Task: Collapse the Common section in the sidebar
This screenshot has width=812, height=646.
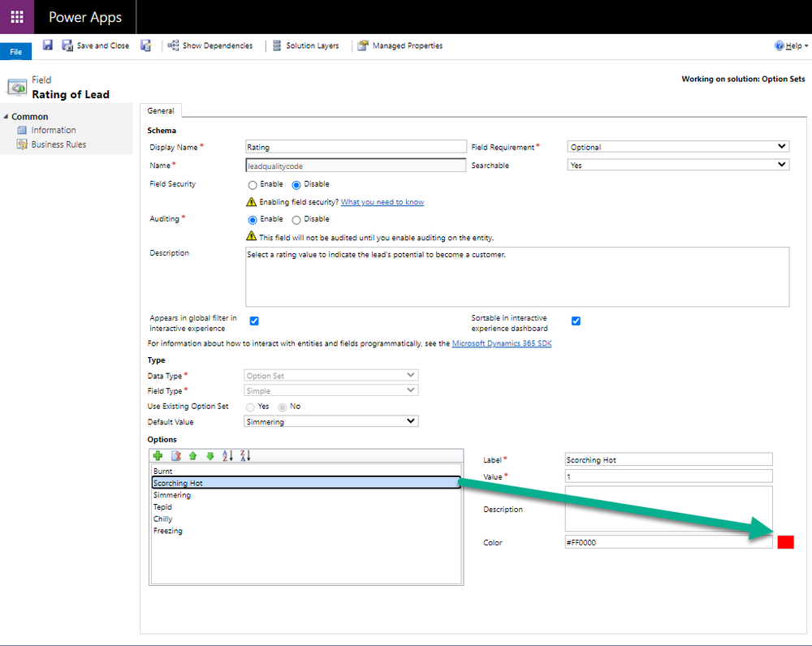Action: (x=6, y=116)
